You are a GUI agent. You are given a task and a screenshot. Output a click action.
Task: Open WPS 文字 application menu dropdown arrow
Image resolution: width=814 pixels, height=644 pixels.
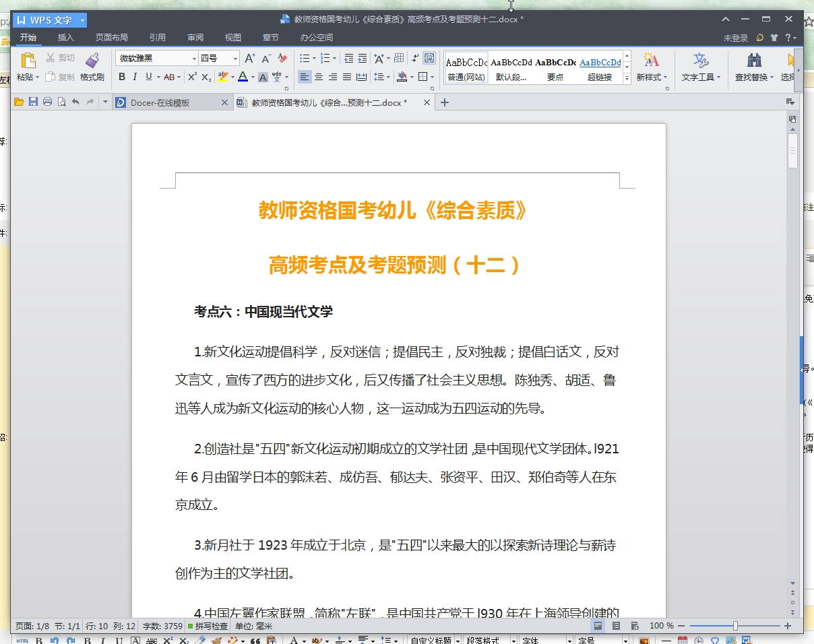83,20
